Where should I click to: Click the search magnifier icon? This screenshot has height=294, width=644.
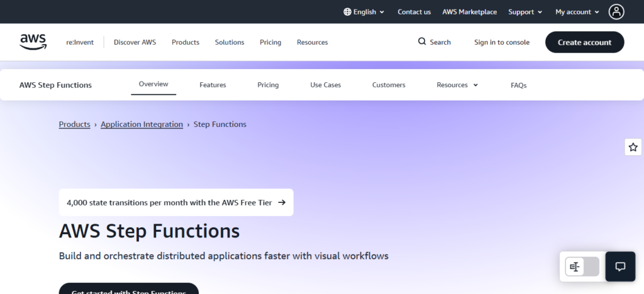point(422,41)
